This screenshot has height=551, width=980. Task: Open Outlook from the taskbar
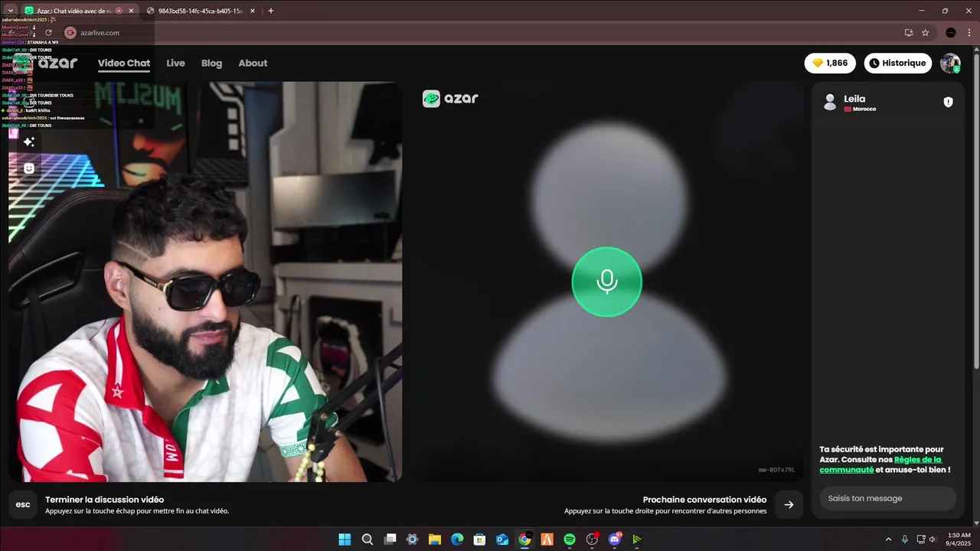pos(502,540)
